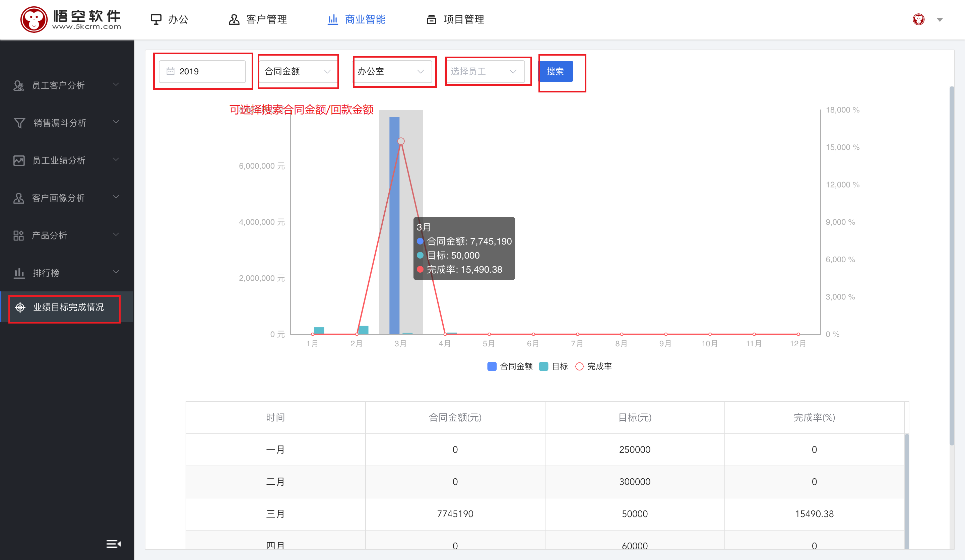Open the account dropdown arrow
965x560 pixels.
coord(940,19)
